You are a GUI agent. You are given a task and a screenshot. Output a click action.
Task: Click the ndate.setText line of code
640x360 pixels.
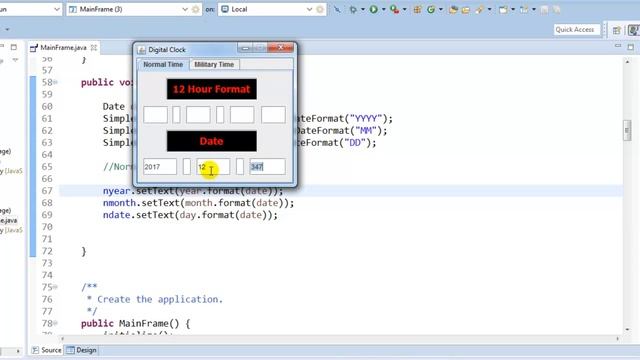pos(190,215)
